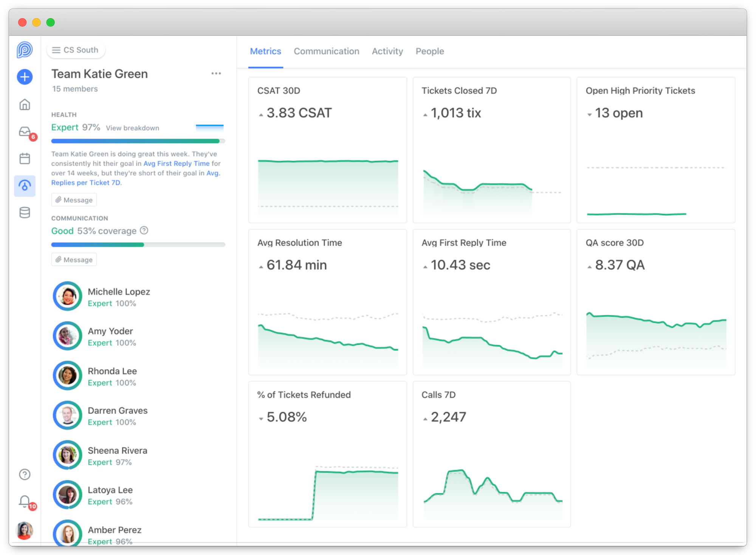Click the health trend sparkline
This screenshot has width=756, height=555.
[209, 127]
